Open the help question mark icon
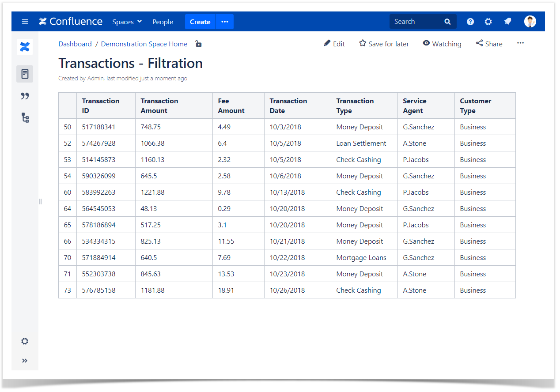Viewport: 560px width, 392px height. (470, 22)
